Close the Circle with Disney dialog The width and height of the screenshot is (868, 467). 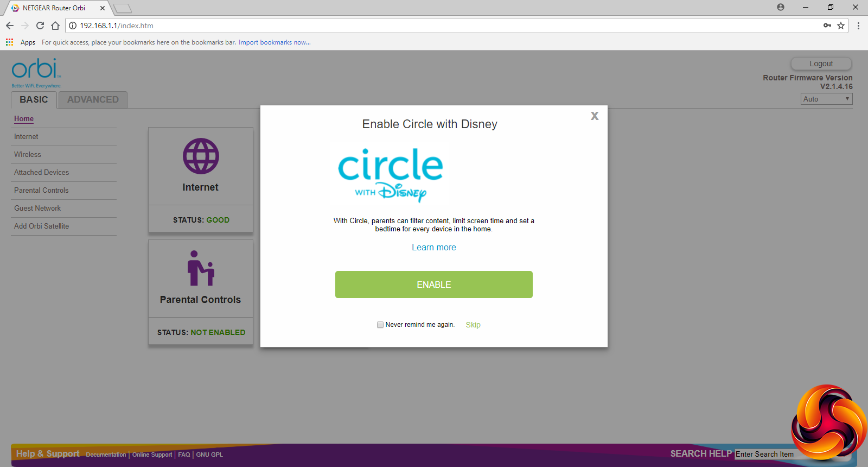click(595, 116)
